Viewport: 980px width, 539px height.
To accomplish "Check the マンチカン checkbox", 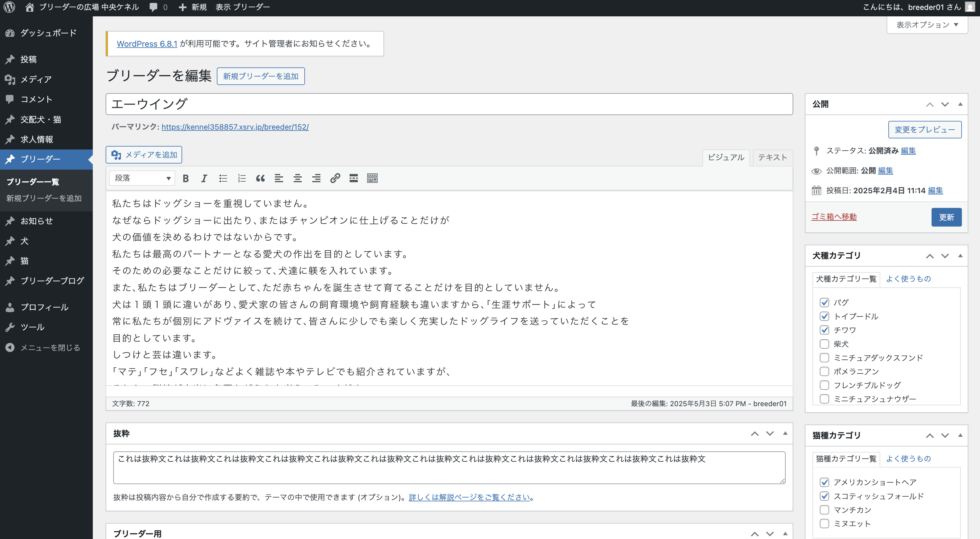I will tap(824, 510).
